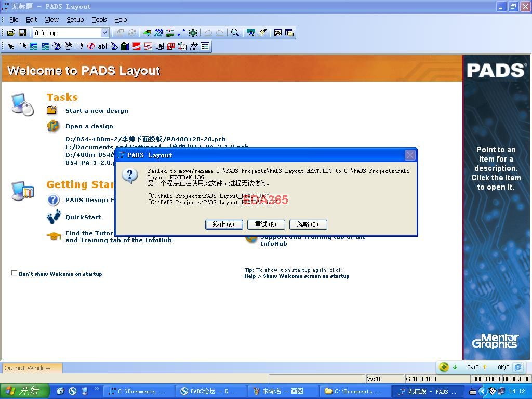The height and width of the screenshot is (399, 532).
Task: Open the Drafting toolbar icon
Action: [x=147, y=33]
